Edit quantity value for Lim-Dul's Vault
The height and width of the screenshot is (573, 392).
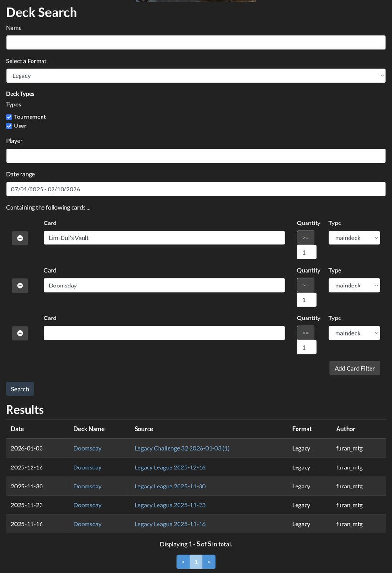[307, 252]
